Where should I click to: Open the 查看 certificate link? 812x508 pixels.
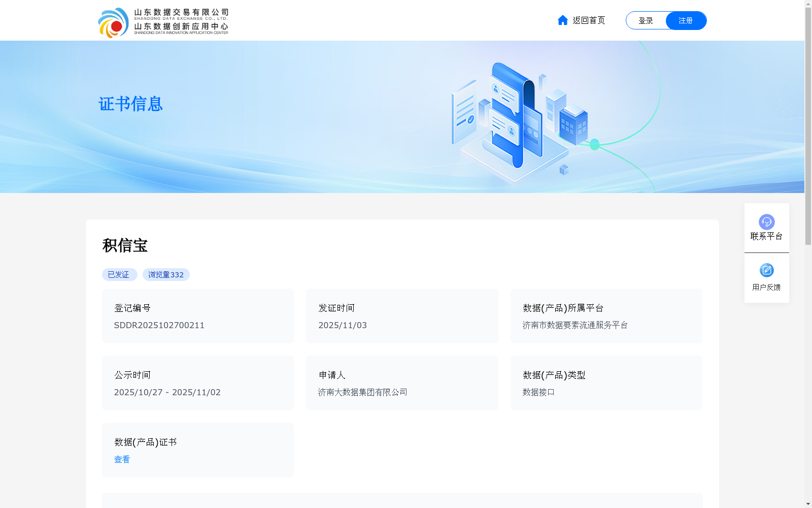(122, 459)
